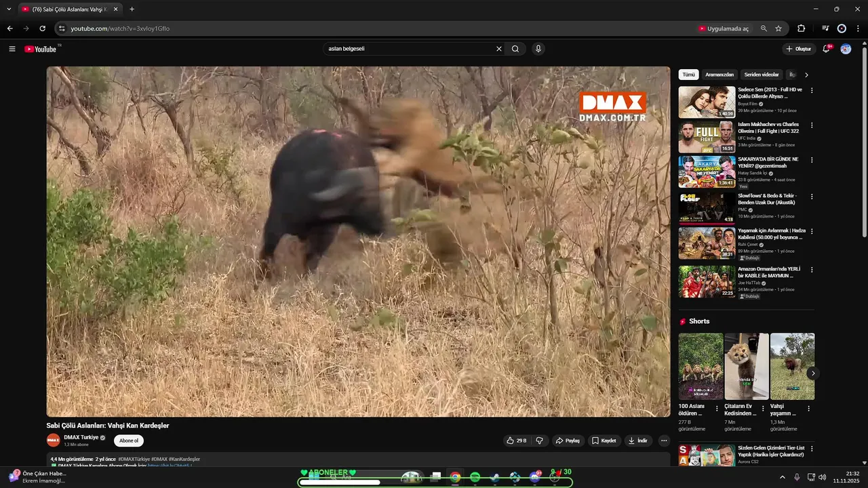View site information icon in address bar

(x=62, y=28)
